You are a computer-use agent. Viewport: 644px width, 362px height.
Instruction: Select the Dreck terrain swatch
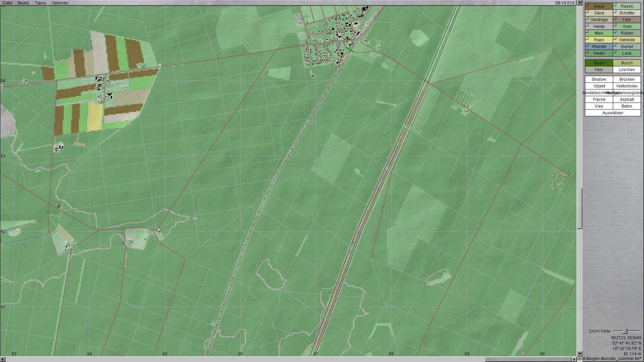coord(599,6)
